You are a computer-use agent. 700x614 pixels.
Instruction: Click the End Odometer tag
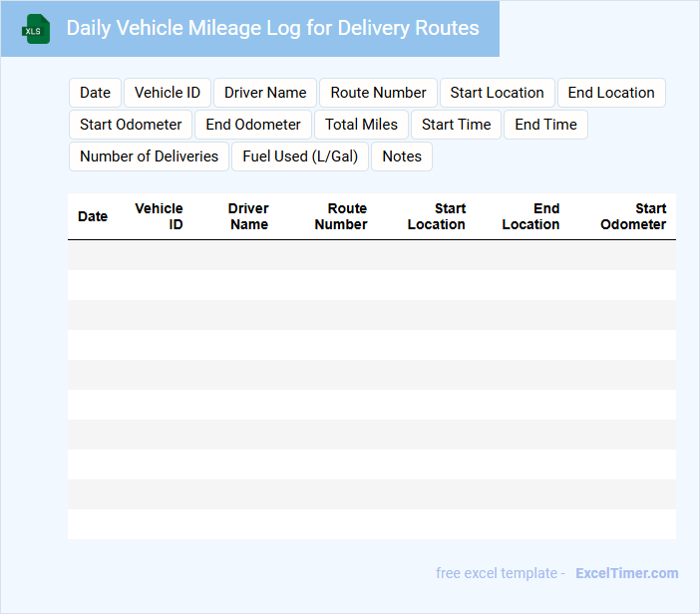pos(253,125)
